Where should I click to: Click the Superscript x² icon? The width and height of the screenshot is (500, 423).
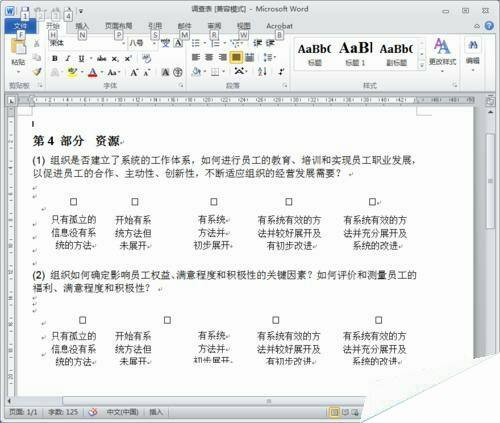point(128,59)
